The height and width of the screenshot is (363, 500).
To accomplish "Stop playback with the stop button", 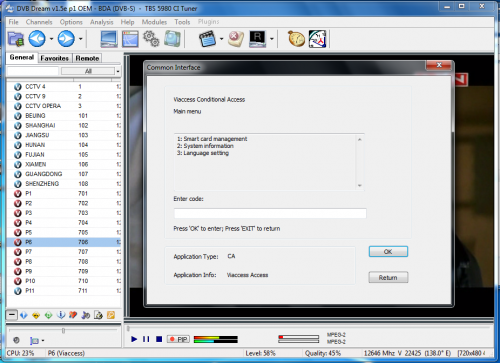I will point(159,339).
